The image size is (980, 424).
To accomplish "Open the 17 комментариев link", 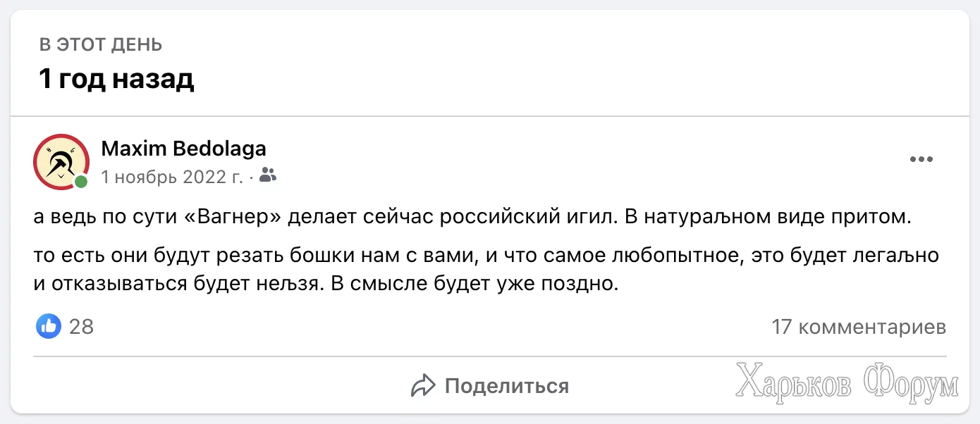I will (x=859, y=327).
